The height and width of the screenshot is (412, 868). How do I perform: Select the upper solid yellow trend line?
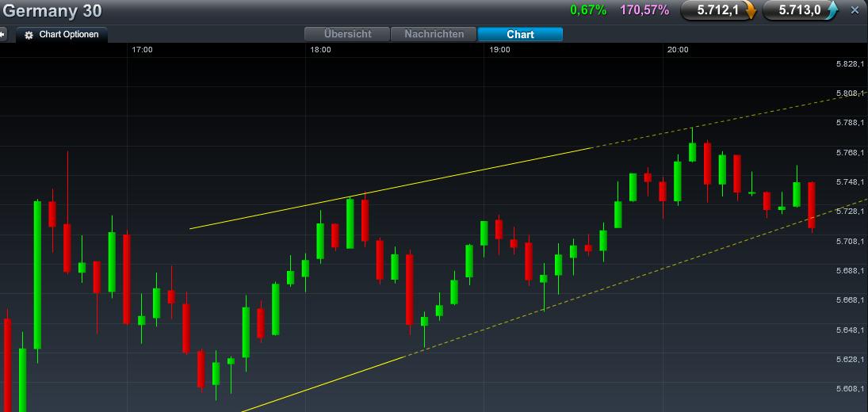click(x=391, y=189)
